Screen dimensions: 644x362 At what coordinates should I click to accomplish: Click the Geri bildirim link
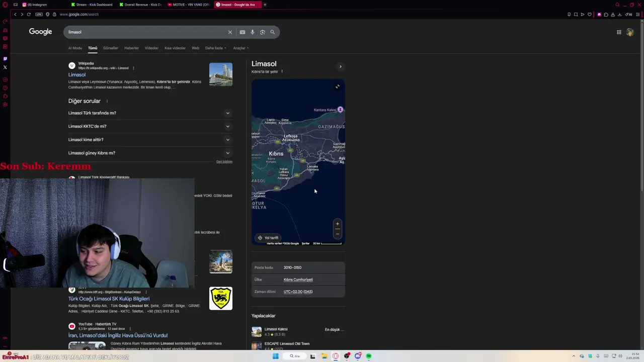coord(224,162)
